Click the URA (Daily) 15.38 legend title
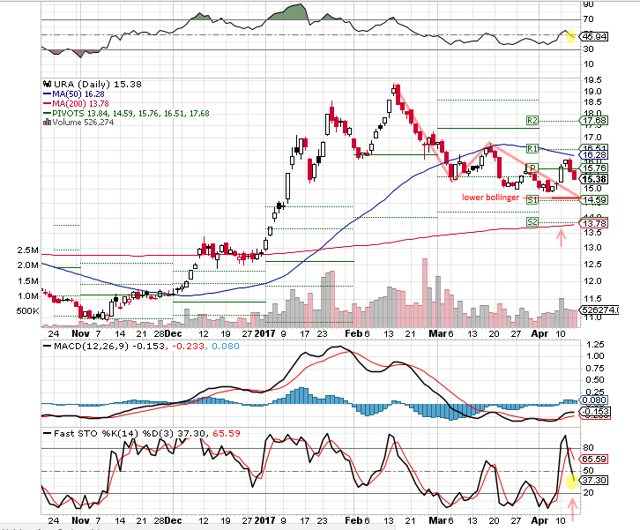Image resolution: width=640 pixels, height=530 pixels. pyautogui.click(x=98, y=85)
